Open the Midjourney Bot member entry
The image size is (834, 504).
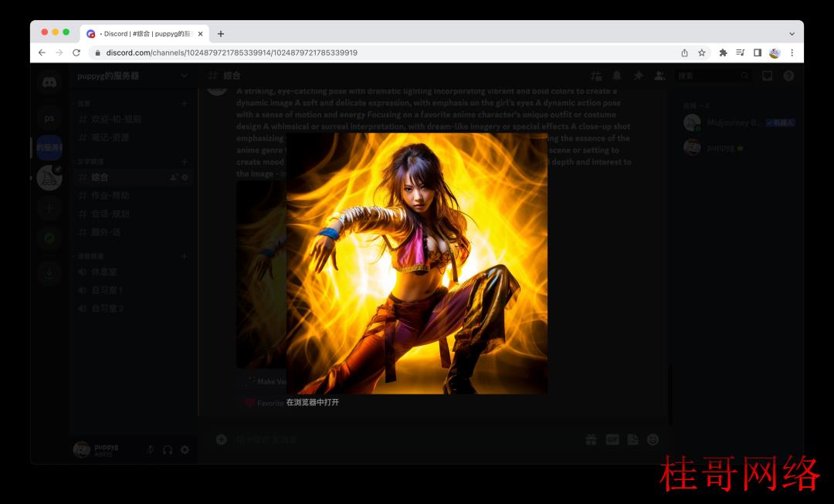click(x=739, y=123)
